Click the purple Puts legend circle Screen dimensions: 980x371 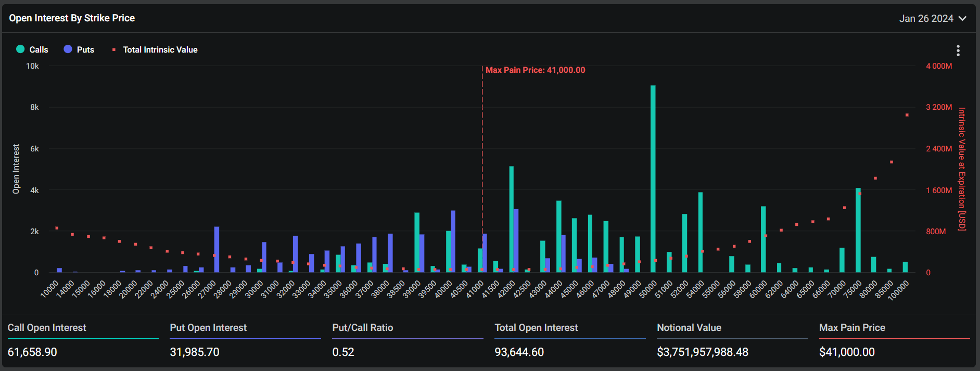pyautogui.click(x=68, y=49)
